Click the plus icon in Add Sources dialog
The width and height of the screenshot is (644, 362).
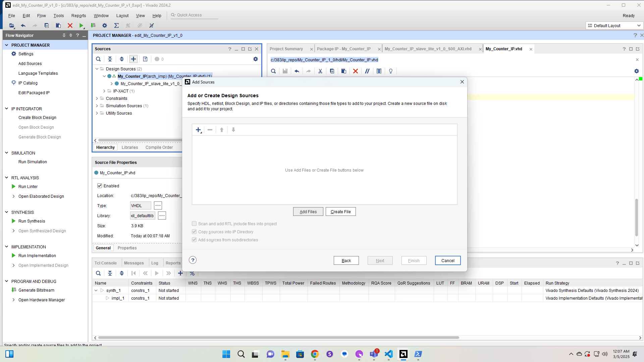coord(198,130)
